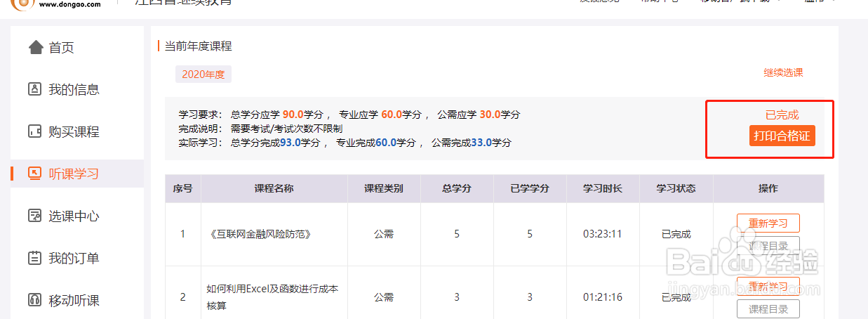The height and width of the screenshot is (319, 868).
Task: Click the 课程类别 column header
Action: pyautogui.click(x=384, y=188)
